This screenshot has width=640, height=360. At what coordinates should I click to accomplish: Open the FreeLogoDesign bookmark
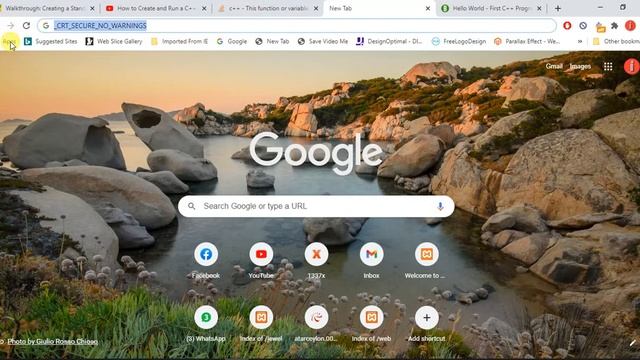pyautogui.click(x=459, y=42)
